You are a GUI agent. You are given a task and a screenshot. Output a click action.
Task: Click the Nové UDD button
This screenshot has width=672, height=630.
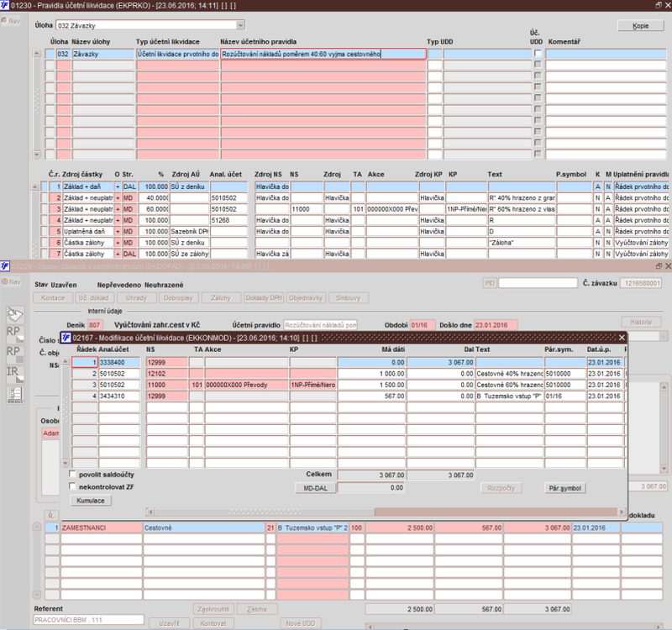(x=301, y=623)
